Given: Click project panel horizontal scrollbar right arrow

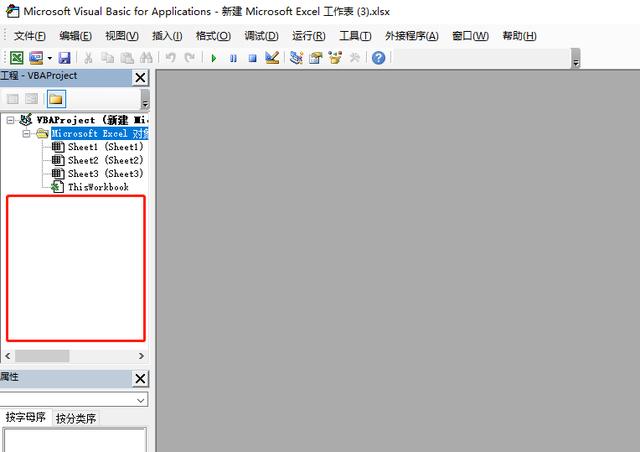Looking at the screenshot, I should coord(141,355).
